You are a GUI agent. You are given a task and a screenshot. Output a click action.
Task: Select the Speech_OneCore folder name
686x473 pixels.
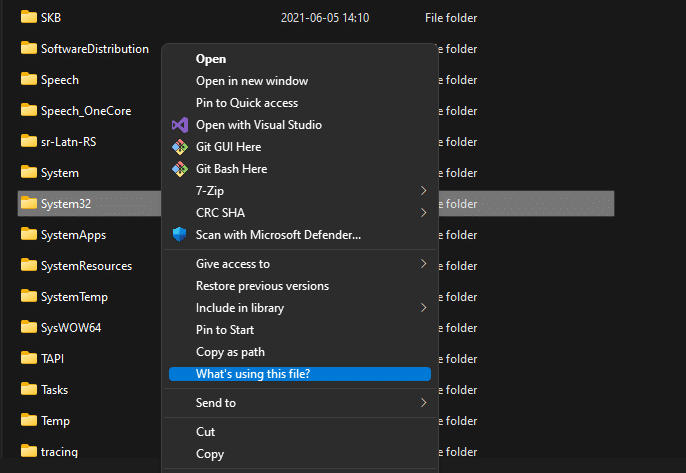pyautogui.click(x=86, y=111)
